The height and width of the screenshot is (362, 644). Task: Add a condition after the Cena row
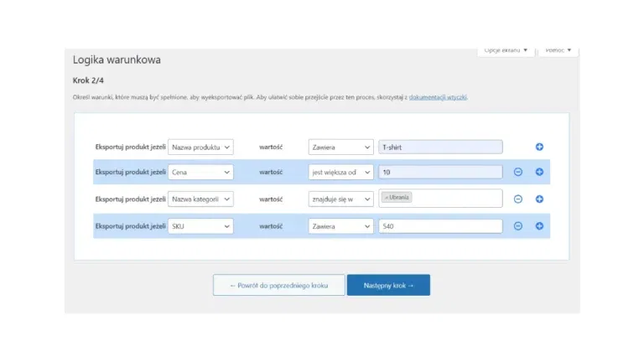(539, 172)
